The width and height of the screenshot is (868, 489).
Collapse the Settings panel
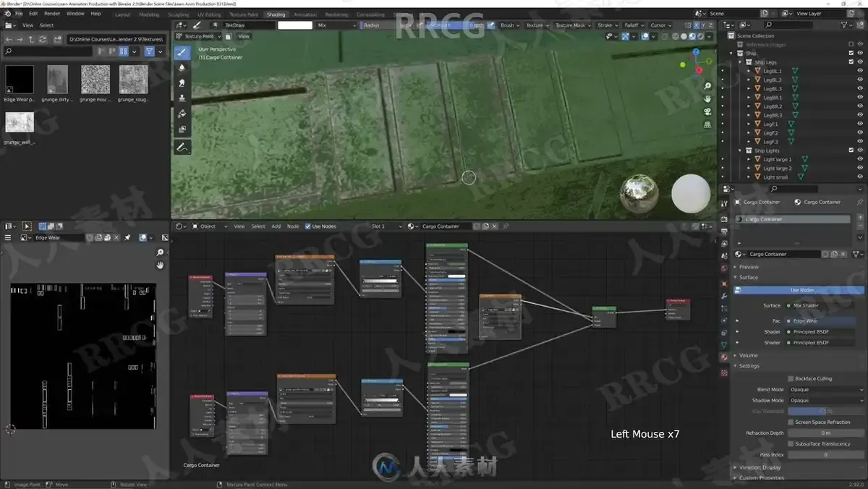[749, 366]
